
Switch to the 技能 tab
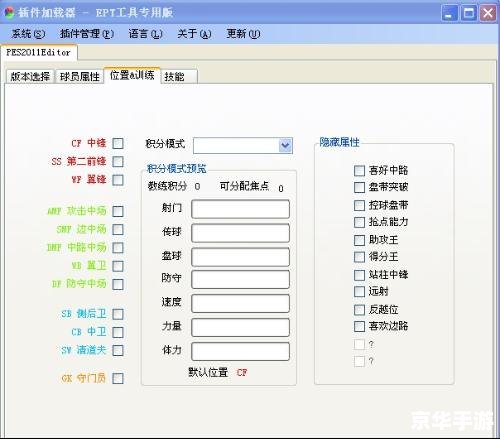point(179,77)
